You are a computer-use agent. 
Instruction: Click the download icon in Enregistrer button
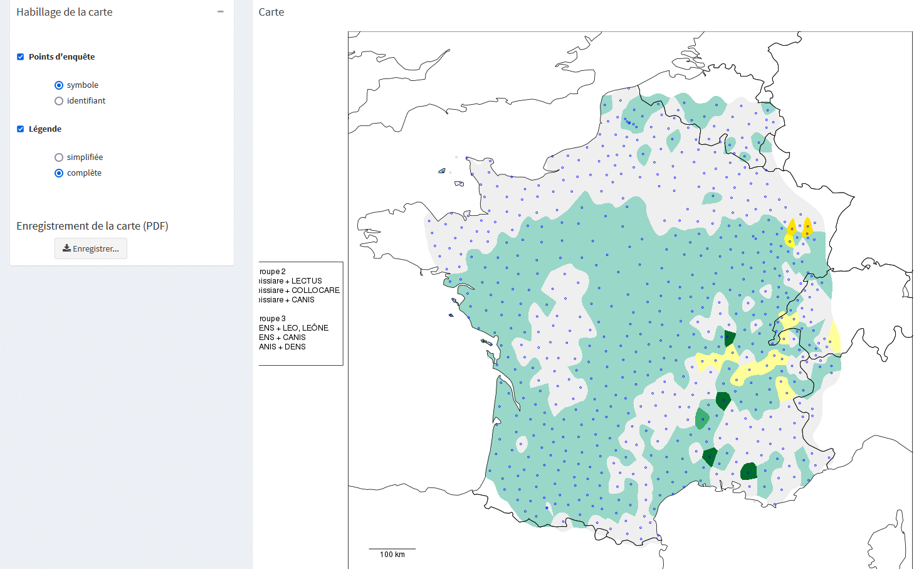coord(66,248)
